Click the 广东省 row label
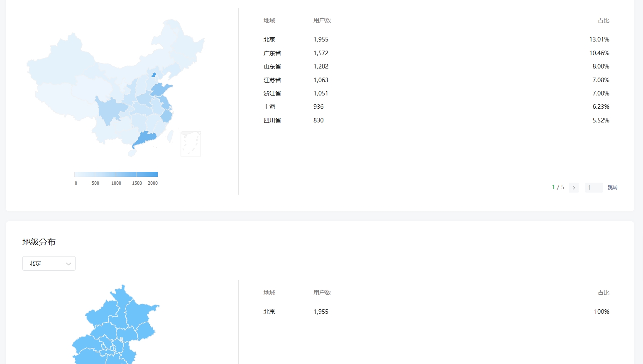643x364 pixels. click(x=272, y=53)
